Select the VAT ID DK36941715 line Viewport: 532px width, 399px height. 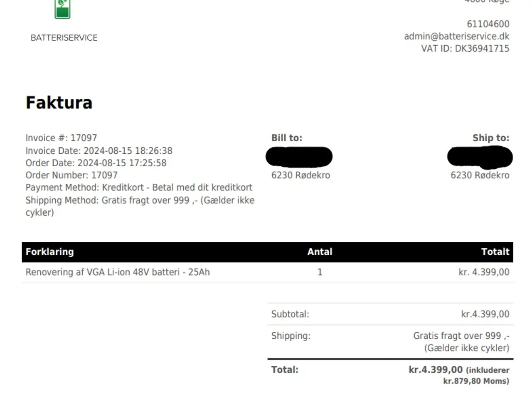coord(465,48)
